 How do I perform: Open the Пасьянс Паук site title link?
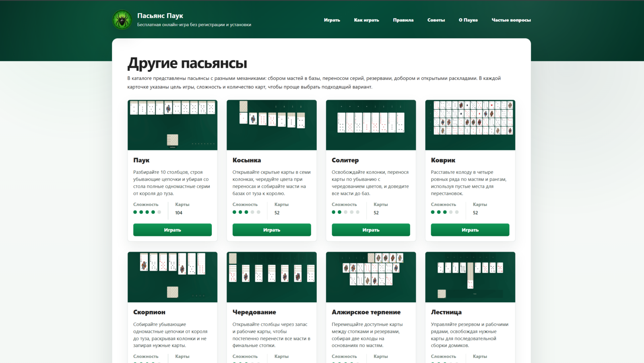(x=160, y=16)
